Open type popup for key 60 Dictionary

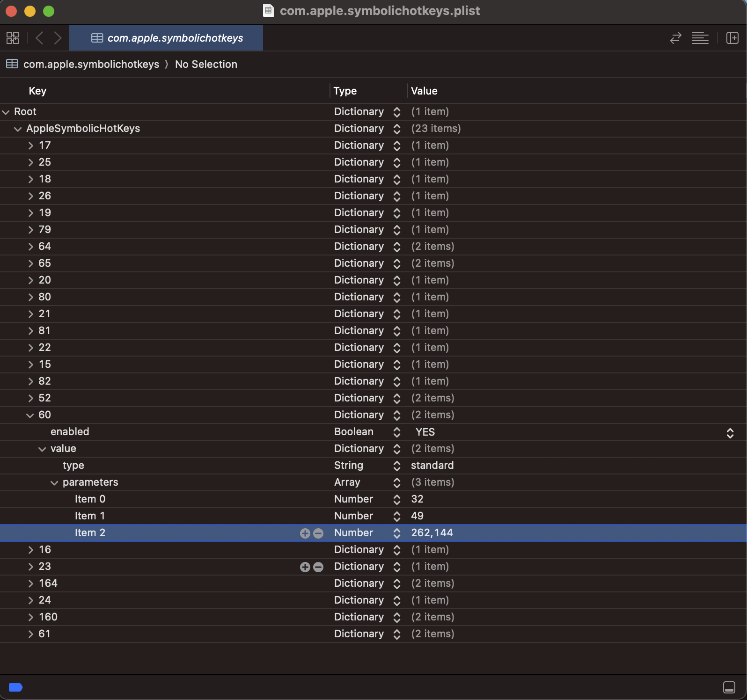[397, 415]
